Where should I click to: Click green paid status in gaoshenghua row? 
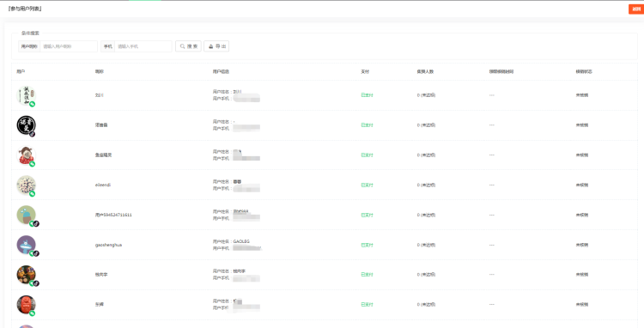[x=368, y=245]
